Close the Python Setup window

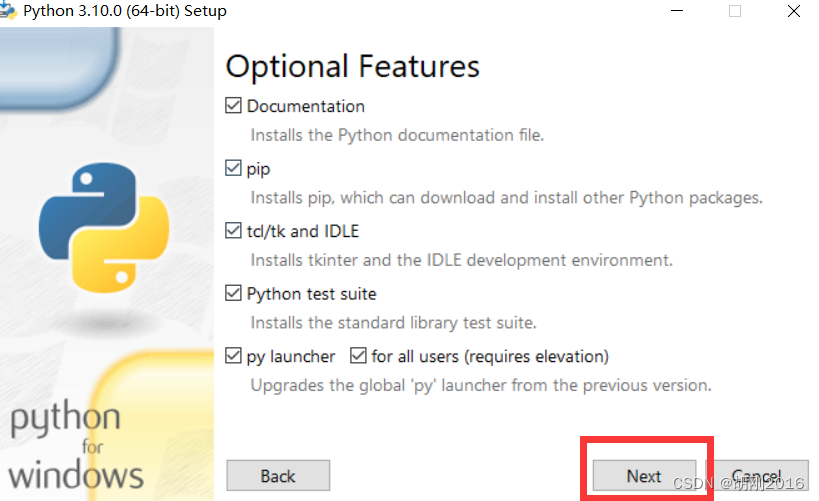point(793,10)
